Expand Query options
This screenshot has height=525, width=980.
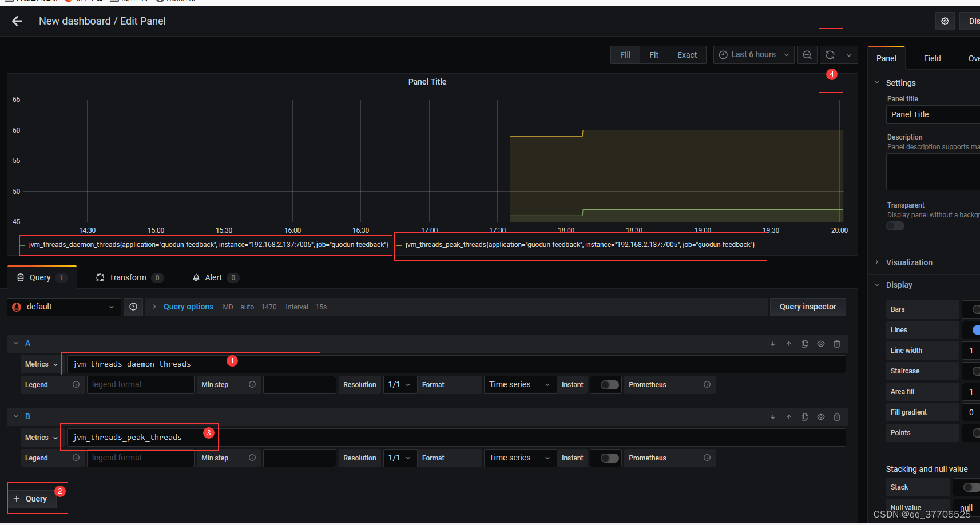click(188, 307)
